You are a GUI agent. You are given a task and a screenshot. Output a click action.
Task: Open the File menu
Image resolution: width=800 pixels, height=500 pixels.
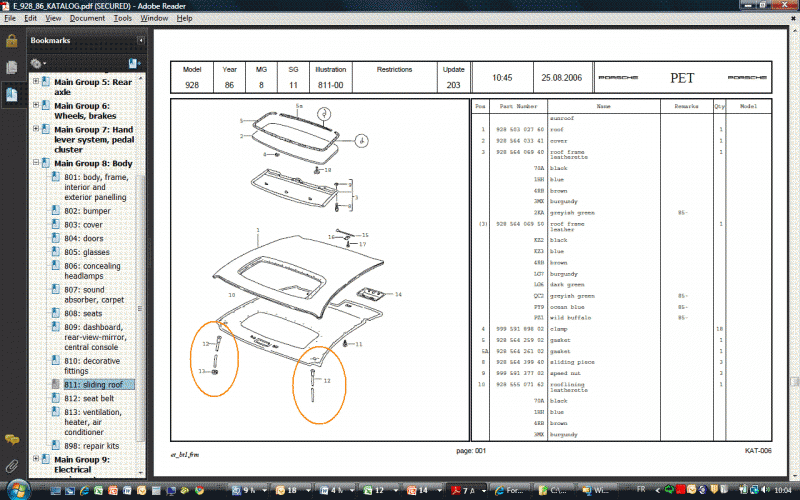(10, 18)
